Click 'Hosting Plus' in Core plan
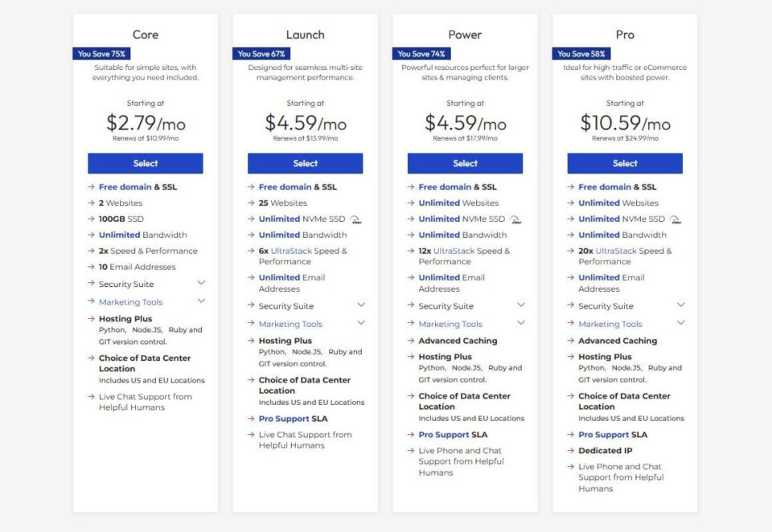772x532 pixels. click(125, 319)
